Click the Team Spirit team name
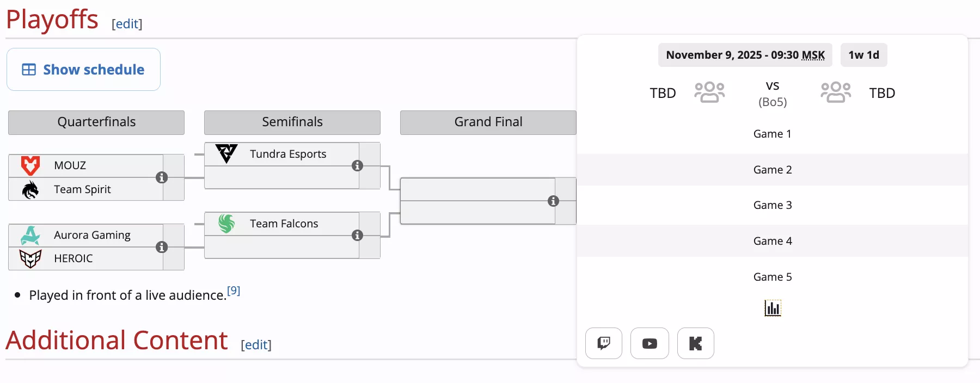This screenshot has height=383, width=980. (82, 189)
